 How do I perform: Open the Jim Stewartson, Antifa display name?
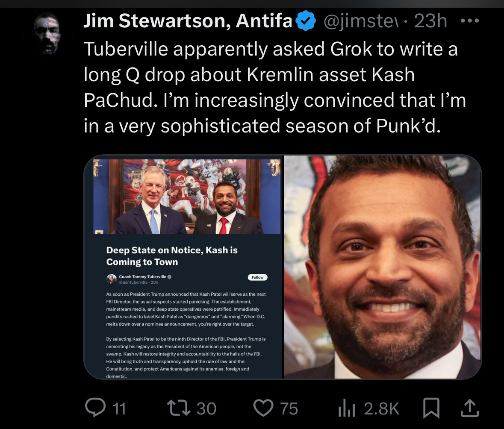[188, 21]
